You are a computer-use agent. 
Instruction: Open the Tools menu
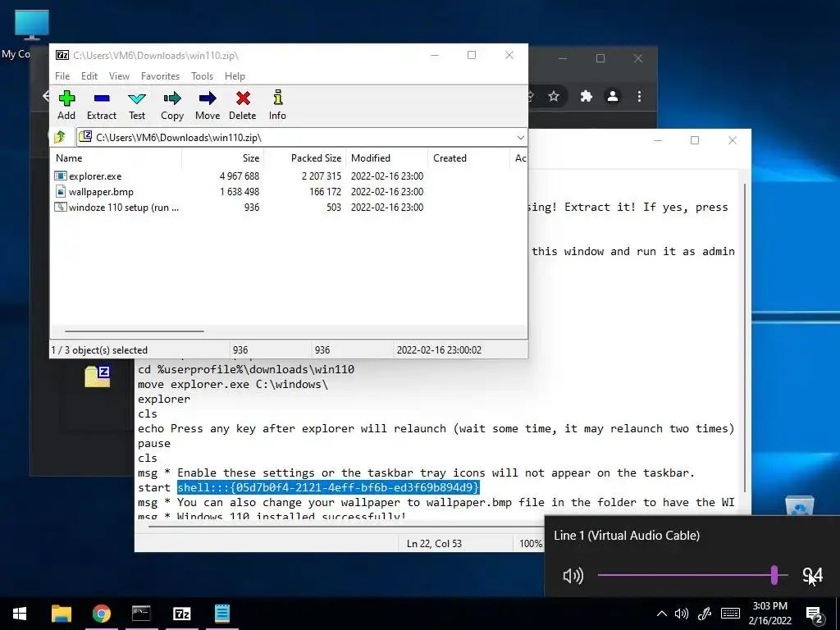click(202, 76)
